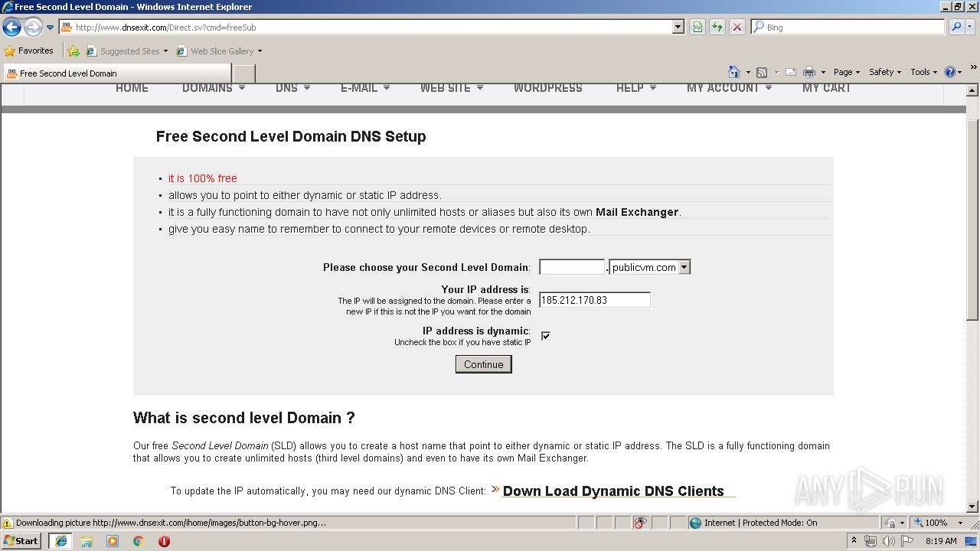The height and width of the screenshot is (551, 980).
Task: Open the Safety menu
Action: click(x=885, y=72)
